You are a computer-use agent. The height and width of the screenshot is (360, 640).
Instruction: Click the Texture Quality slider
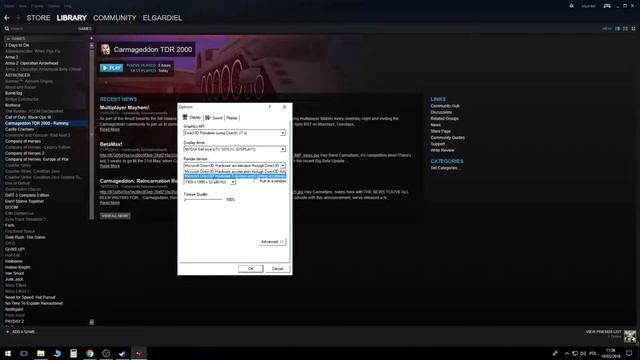(203, 200)
